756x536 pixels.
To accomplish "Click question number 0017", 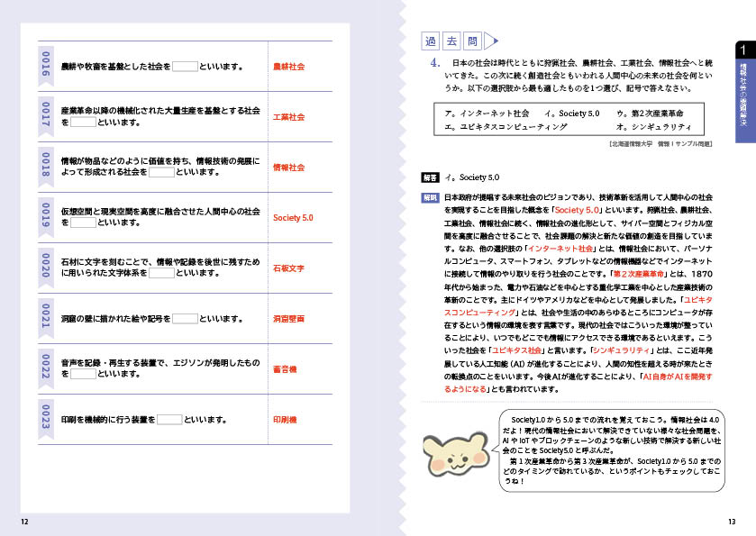I will coord(46,114).
